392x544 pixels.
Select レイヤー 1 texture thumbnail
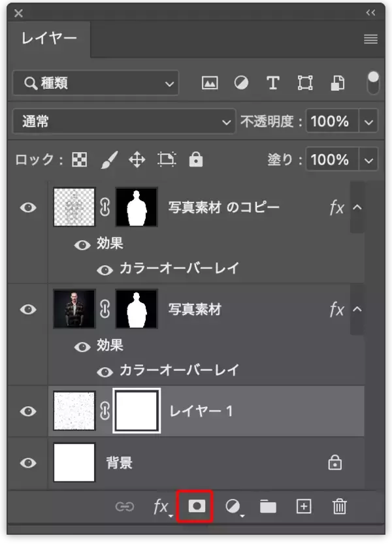[74, 411]
